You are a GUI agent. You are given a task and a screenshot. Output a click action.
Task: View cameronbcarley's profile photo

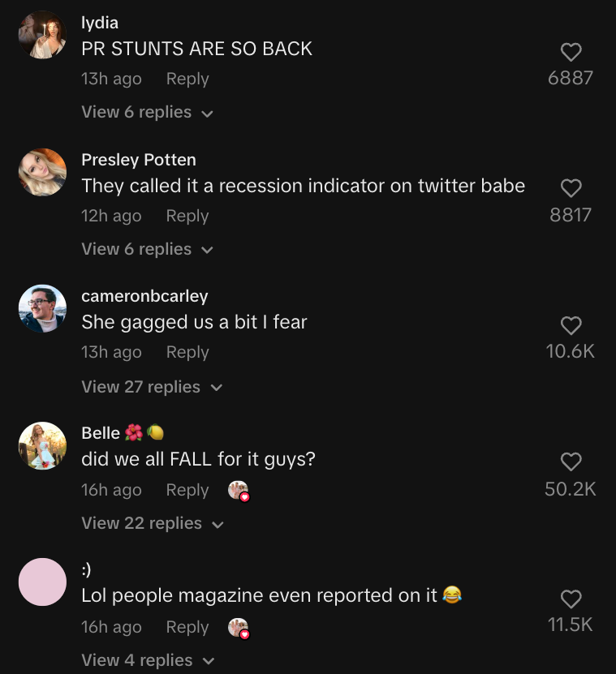click(42, 308)
